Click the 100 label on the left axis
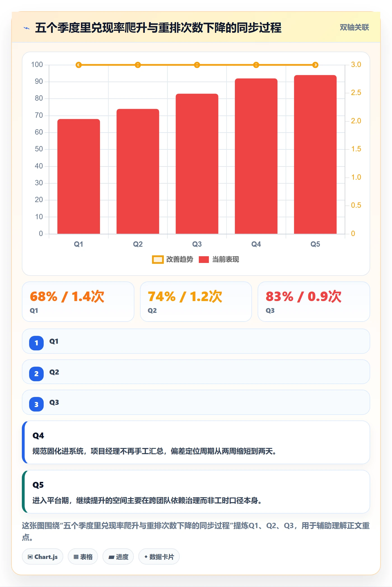This screenshot has height=587, width=392. 37,65
